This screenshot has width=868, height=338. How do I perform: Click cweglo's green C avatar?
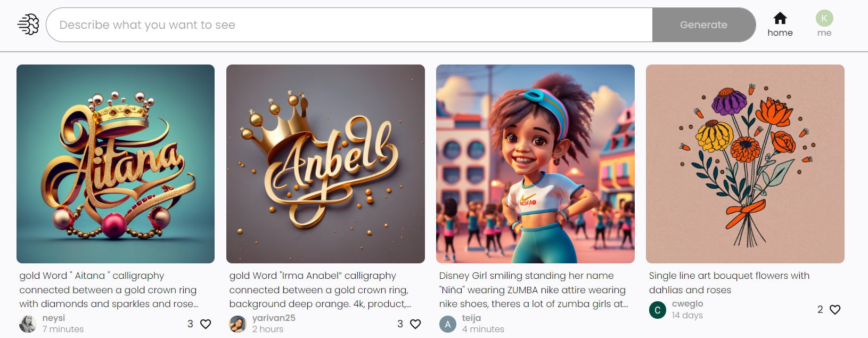pos(657,310)
